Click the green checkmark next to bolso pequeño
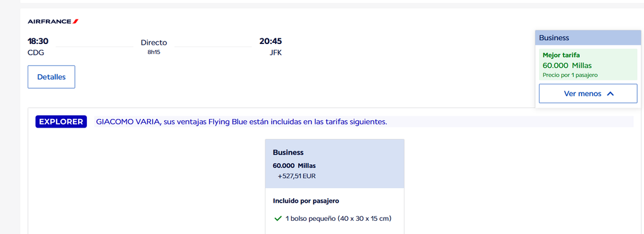The width and height of the screenshot is (644, 234). coord(277,218)
